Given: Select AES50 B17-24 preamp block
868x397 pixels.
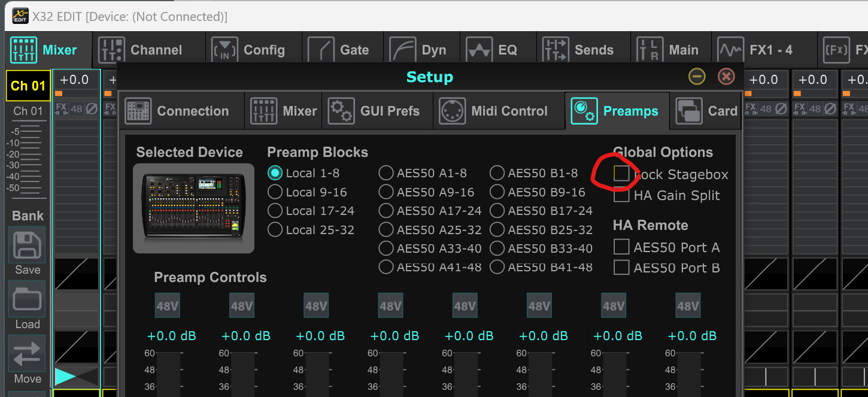Looking at the screenshot, I should pos(497,211).
